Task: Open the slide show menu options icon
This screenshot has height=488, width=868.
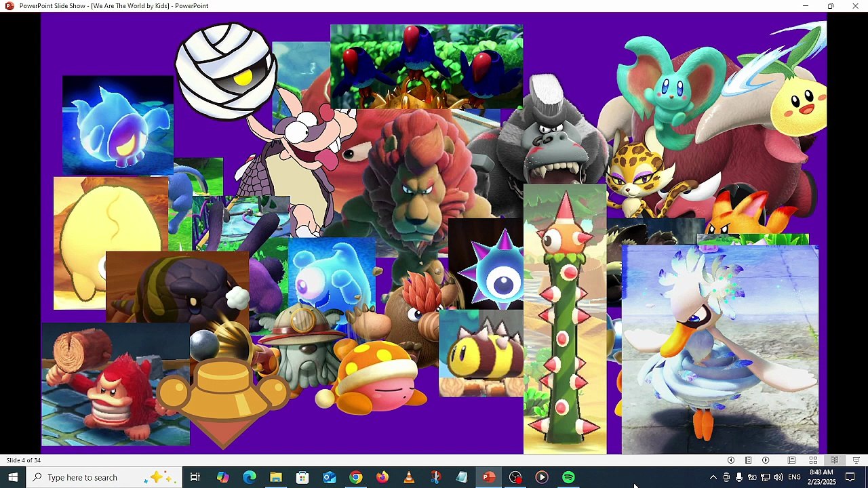Action: coord(748,460)
